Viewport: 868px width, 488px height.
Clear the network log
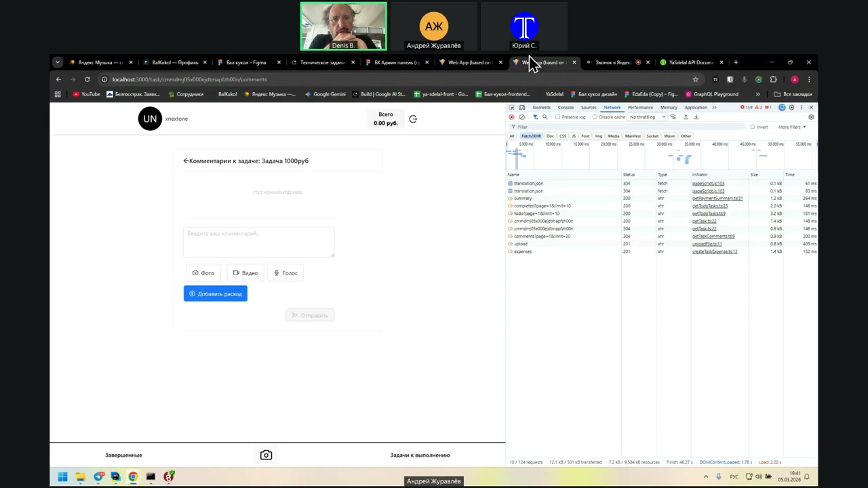pyautogui.click(x=521, y=117)
